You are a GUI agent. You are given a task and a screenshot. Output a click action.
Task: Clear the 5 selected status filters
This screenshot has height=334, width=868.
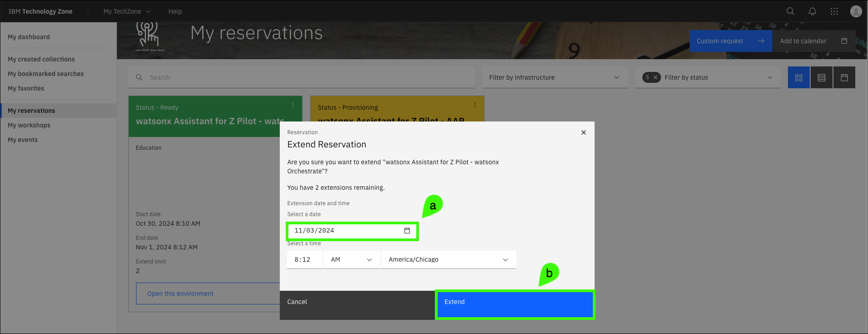coord(655,78)
